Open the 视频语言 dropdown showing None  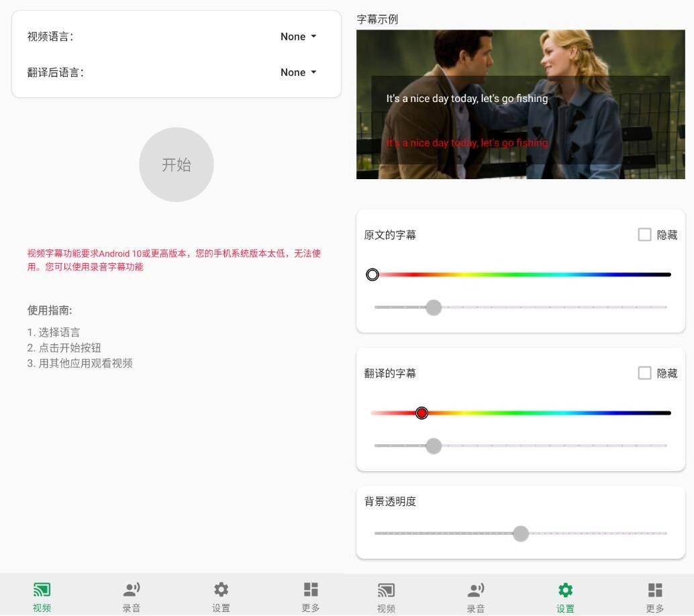pos(298,37)
